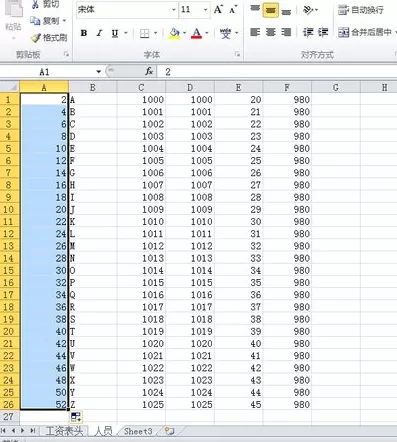Image resolution: width=397 pixels, height=442 pixels.
Task: Click 合并后居中 merge and center
Action: [365, 32]
